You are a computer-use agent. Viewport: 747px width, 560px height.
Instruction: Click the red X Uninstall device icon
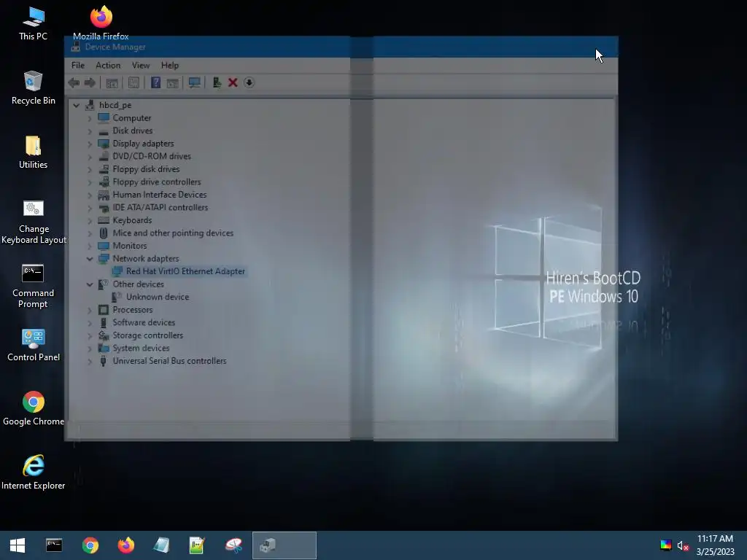click(x=233, y=83)
